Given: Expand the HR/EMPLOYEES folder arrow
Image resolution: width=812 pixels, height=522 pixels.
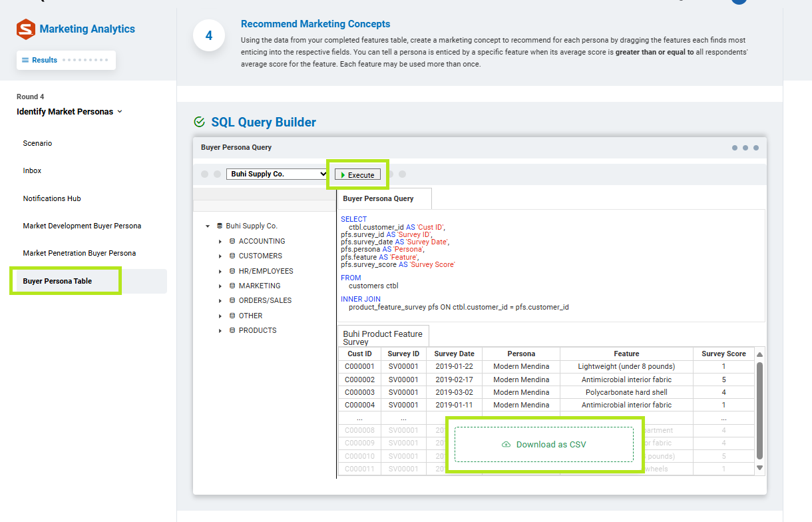Looking at the screenshot, I should click(x=220, y=272).
